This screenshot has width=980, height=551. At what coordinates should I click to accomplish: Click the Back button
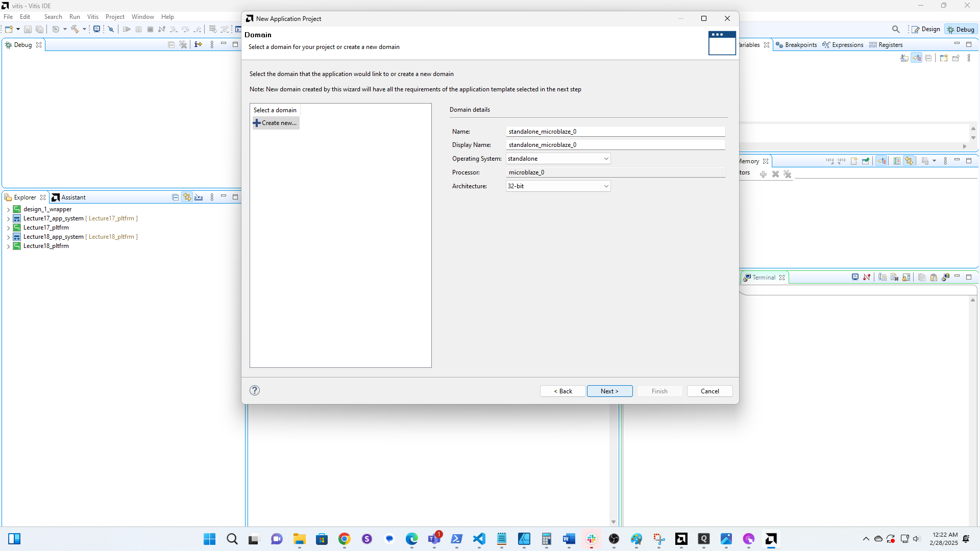(x=562, y=391)
